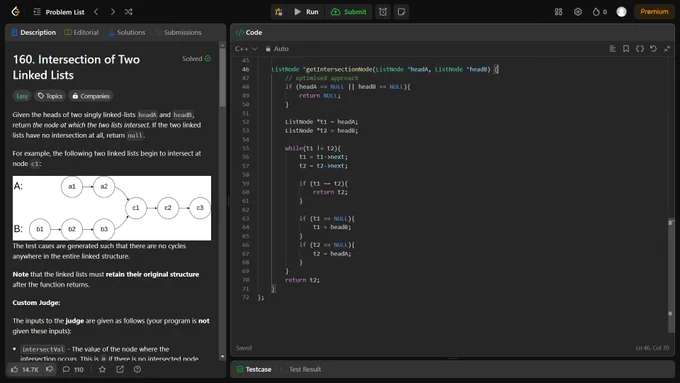This screenshot has height=383, width=680.
Task: Click the 'while(t1 != t2){' line
Action: (313, 148)
